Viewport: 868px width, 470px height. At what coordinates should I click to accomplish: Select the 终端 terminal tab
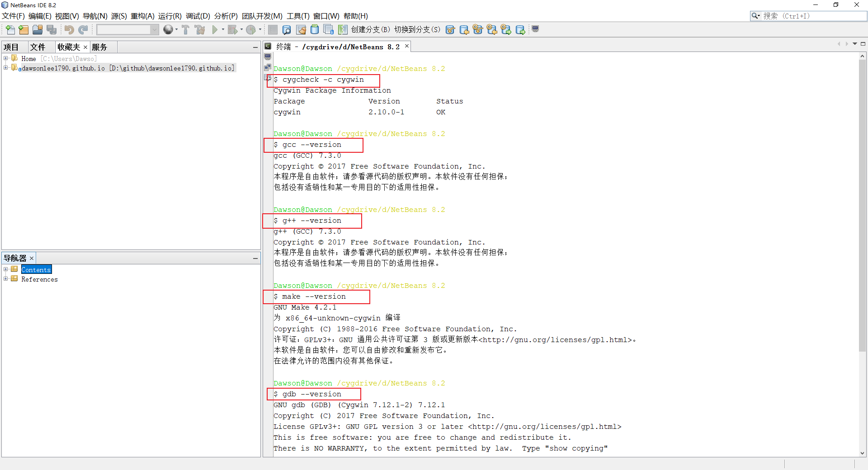pyautogui.click(x=338, y=47)
